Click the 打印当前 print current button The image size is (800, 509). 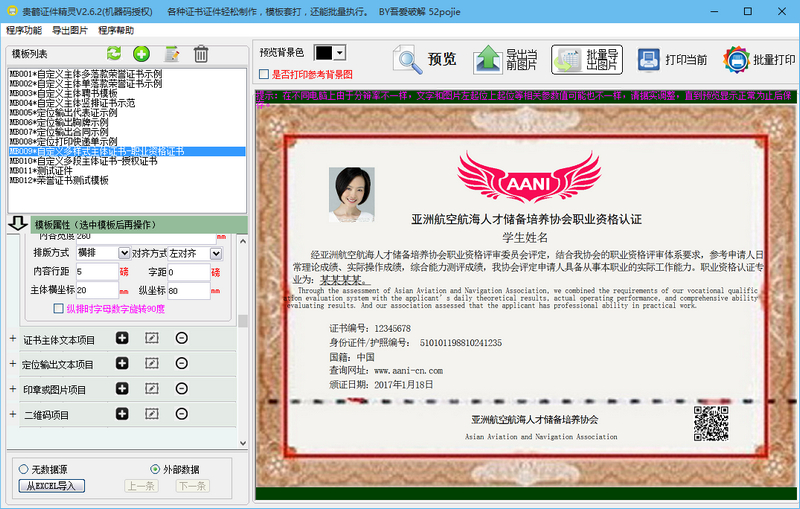click(674, 60)
